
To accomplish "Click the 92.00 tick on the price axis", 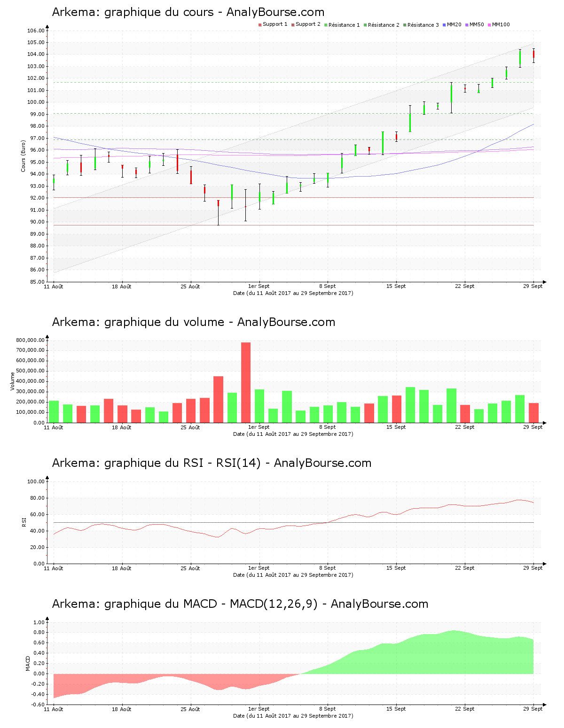I will point(37,198).
